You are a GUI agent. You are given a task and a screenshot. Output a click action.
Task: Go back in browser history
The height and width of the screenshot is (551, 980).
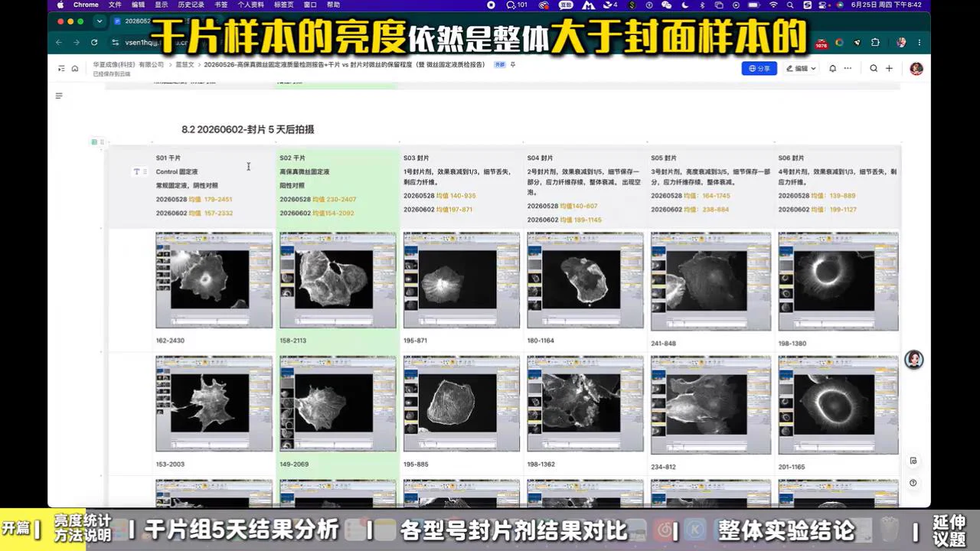point(60,42)
